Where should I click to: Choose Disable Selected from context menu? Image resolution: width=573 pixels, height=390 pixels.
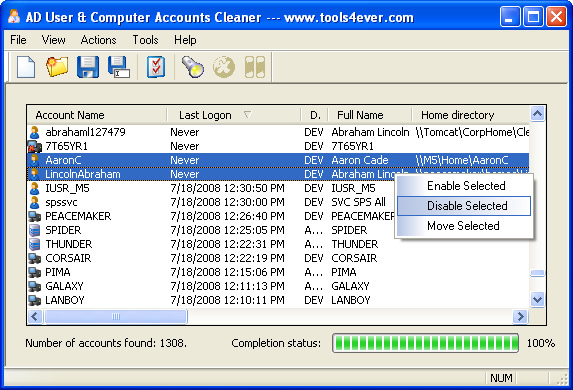click(x=464, y=206)
